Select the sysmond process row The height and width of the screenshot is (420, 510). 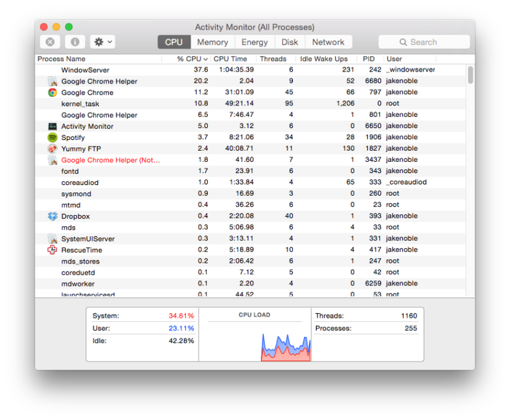[250, 194]
